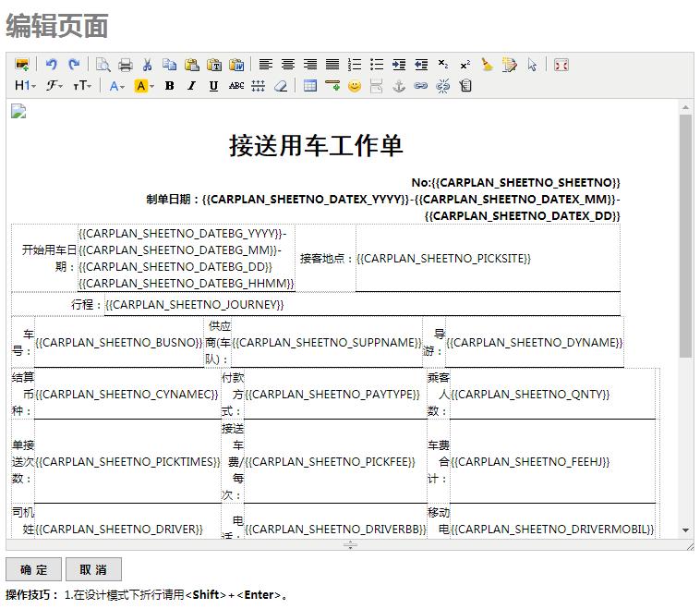Open the line height menu
This screenshot has width=700, height=609.
pyautogui.click(x=258, y=85)
